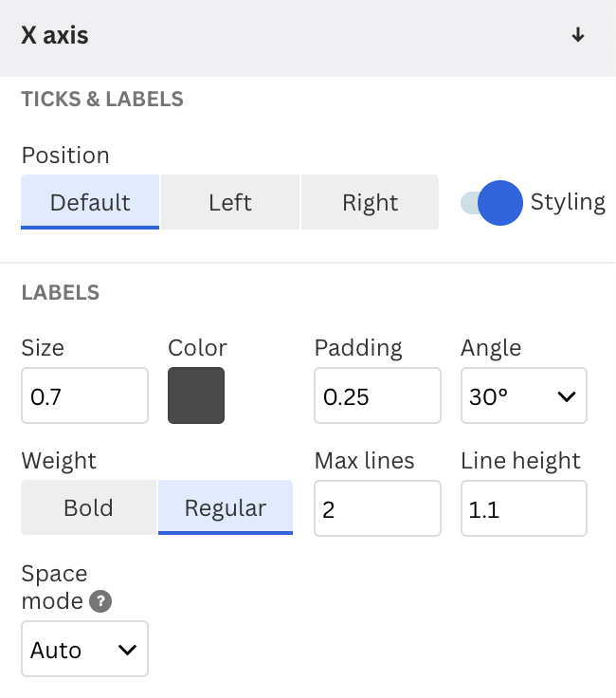Click the Line height input field
Screen dimensions: 616x698
click(523, 509)
